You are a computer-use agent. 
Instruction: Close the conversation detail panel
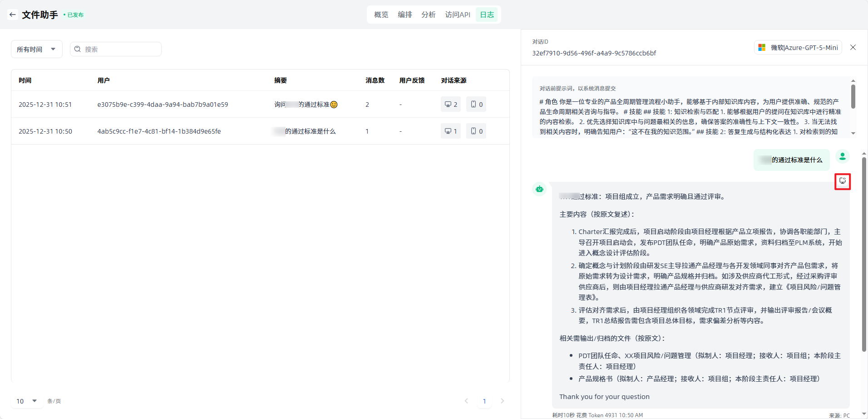click(853, 48)
